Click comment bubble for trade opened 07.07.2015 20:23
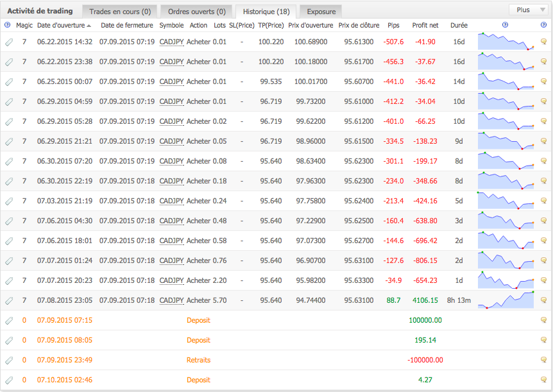The image size is (553, 392). (x=543, y=281)
